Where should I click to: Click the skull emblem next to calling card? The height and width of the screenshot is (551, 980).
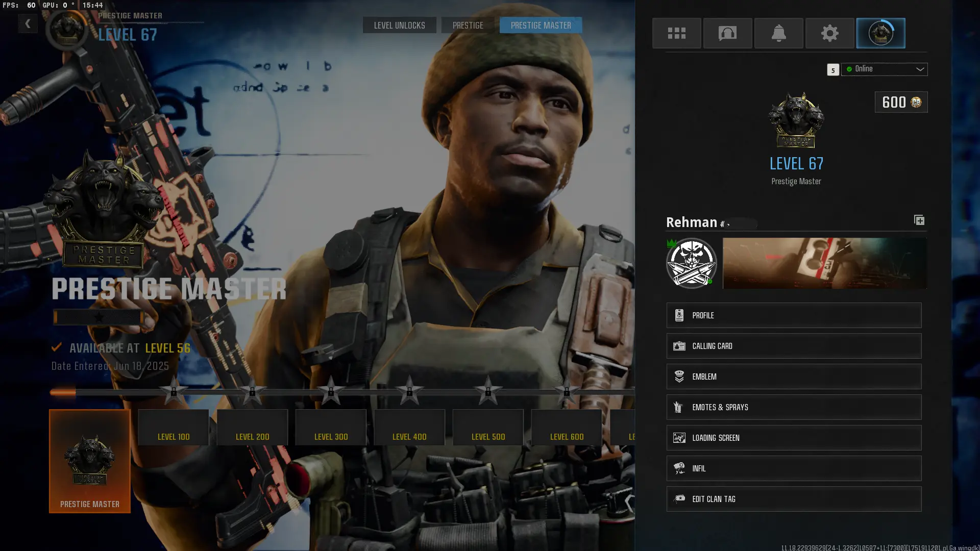tap(691, 263)
